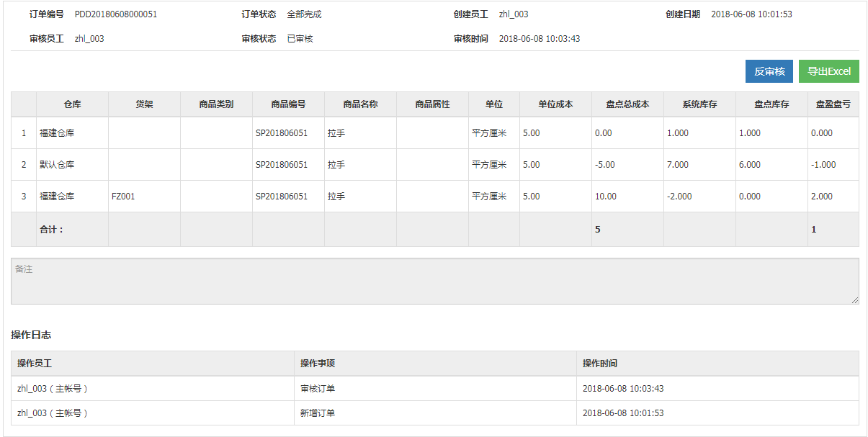This screenshot has width=868, height=437.
Task: Select the 盘点总成本 column header
Action: pos(627,104)
